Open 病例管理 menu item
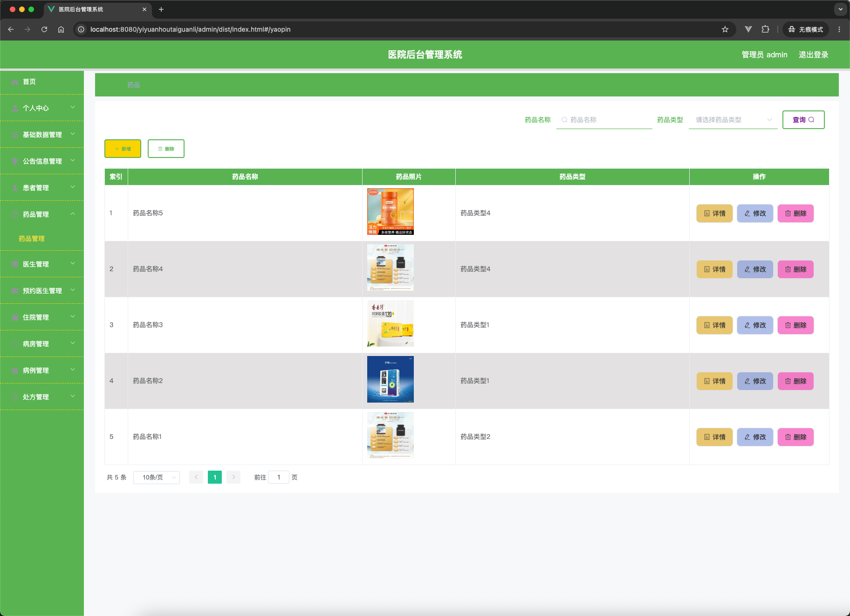This screenshot has width=850, height=616. (42, 370)
